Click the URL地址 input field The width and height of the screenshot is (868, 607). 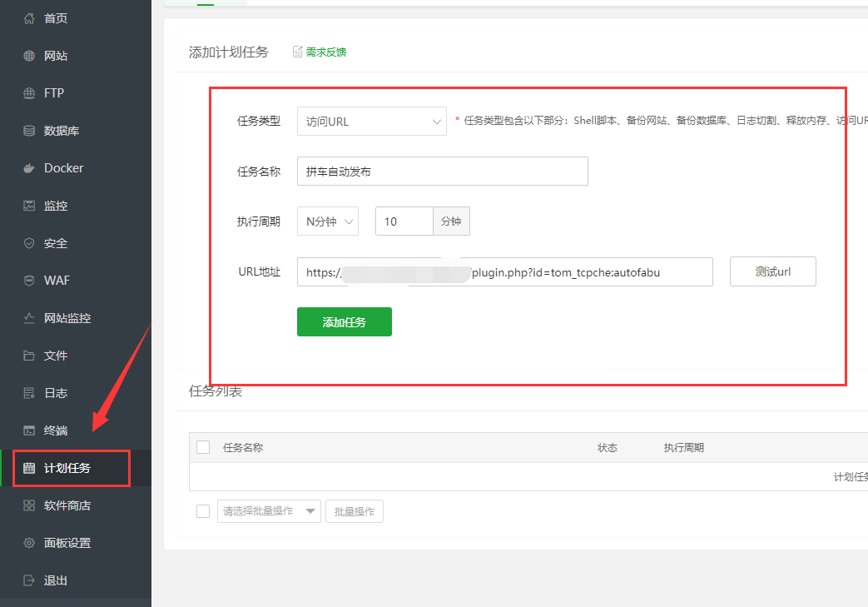pos(505,272)
